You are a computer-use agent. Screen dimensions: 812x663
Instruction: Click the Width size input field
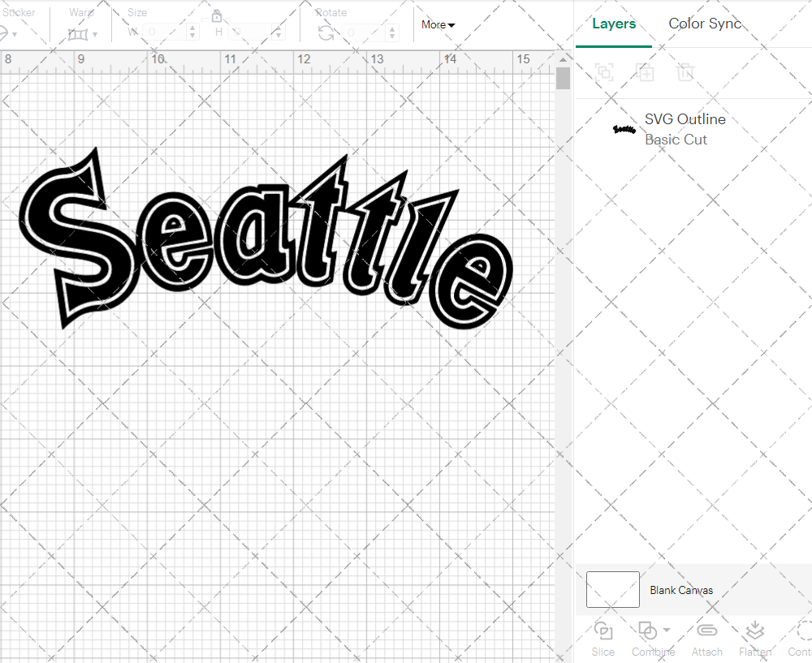[165, 32]
